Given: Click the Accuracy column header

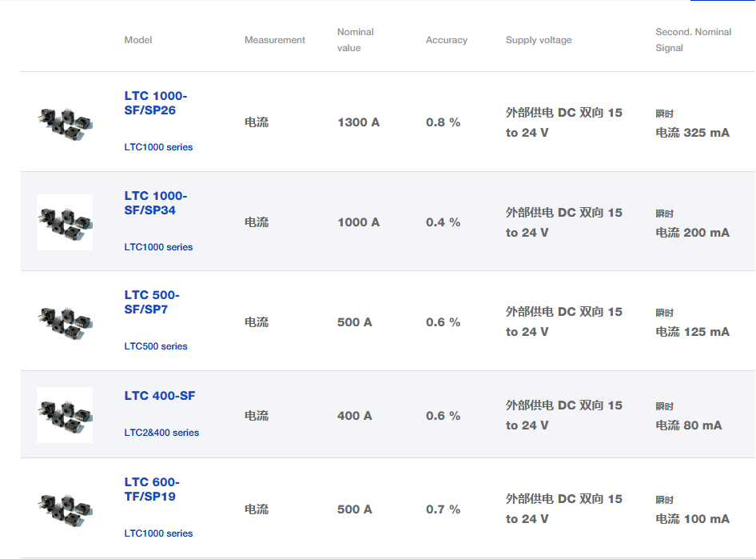Looking at the screenshot, I should click(x=447, y=40).
